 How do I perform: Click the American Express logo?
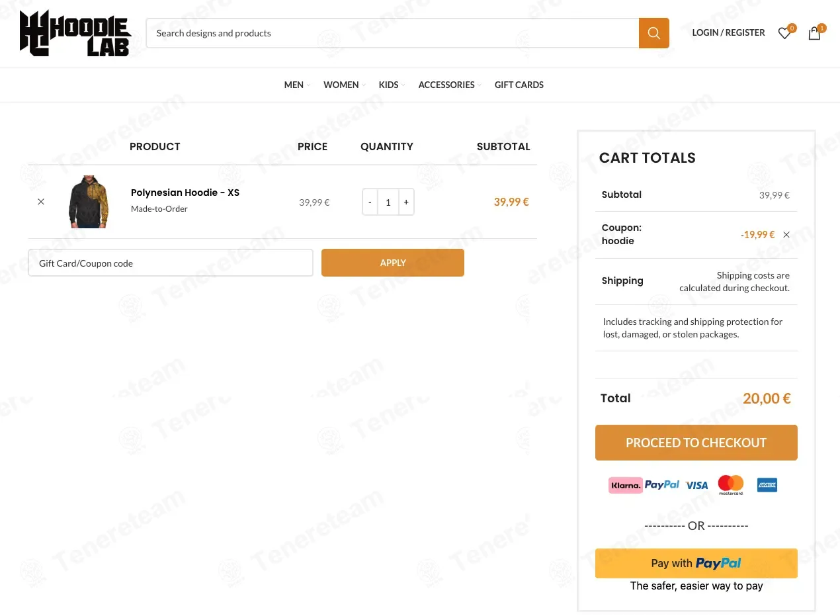pyautogui.click(x=767, y=485)
